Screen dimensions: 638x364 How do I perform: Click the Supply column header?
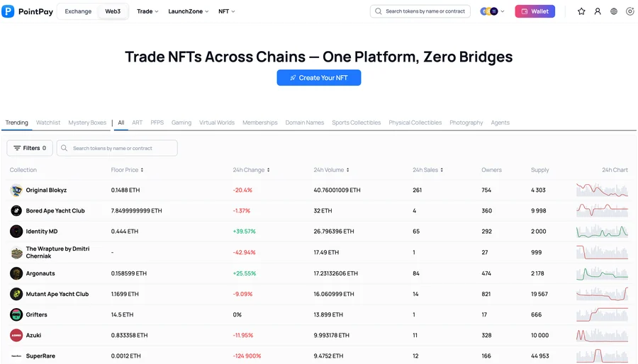click(540, 170)
